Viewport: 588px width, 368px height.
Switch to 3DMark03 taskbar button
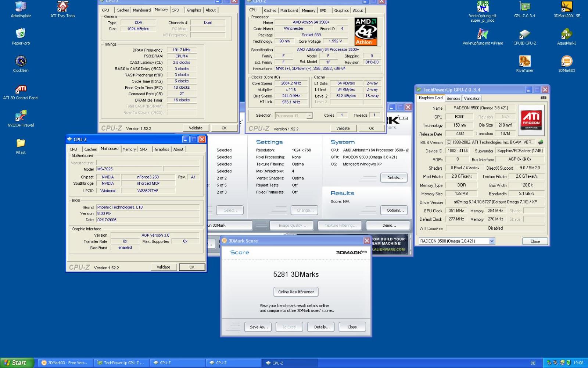65,362
